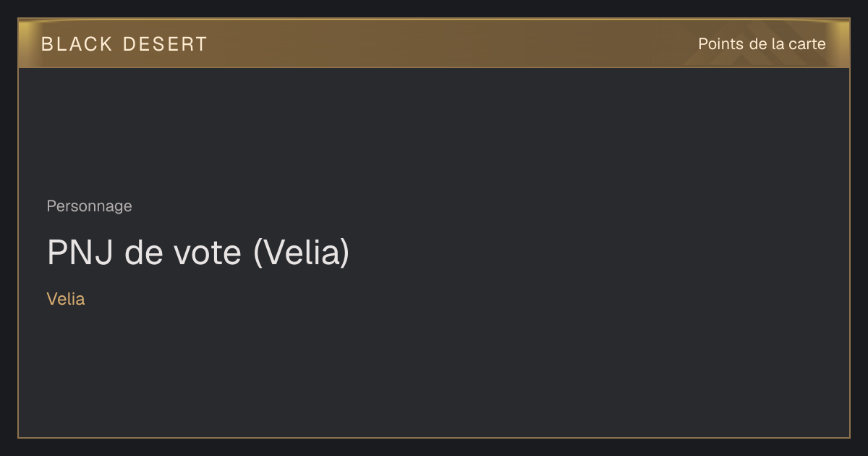Click the word Points in the header
This screenshot has height=456, width=868.
720,44
